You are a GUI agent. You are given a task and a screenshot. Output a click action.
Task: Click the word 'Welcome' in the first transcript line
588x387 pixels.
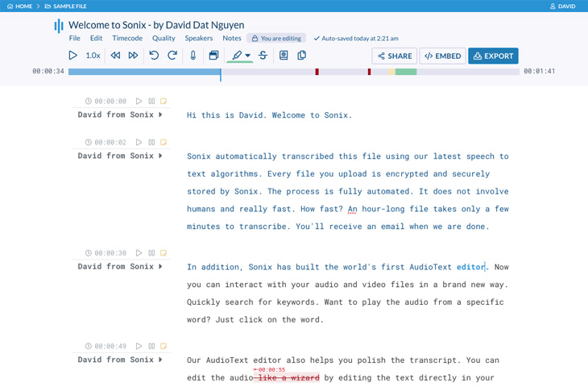pos(288,115)
